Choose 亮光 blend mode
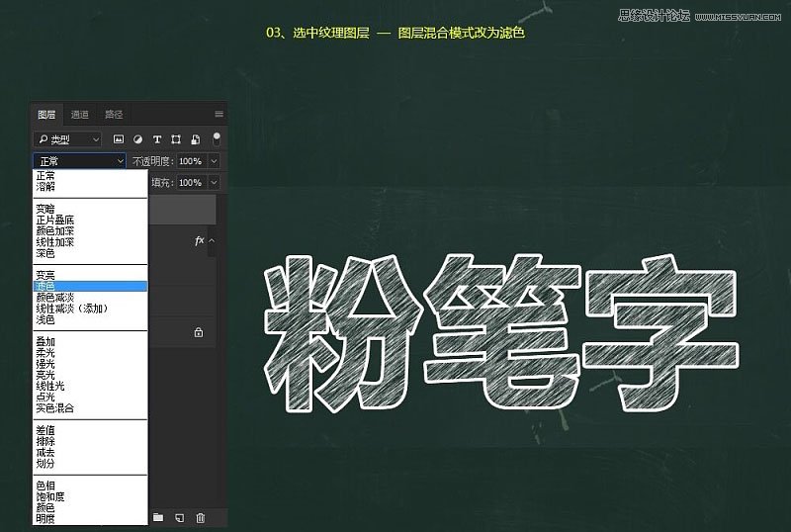Image resolution: width=791 pixels, height=532 pixels. 90,375
